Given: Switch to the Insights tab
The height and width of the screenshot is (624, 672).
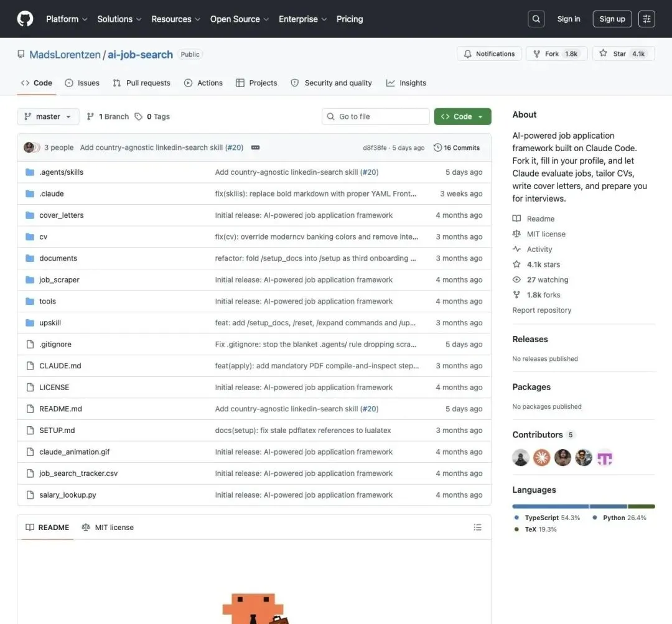Looking at the screenshot, I should coord(406,83).
